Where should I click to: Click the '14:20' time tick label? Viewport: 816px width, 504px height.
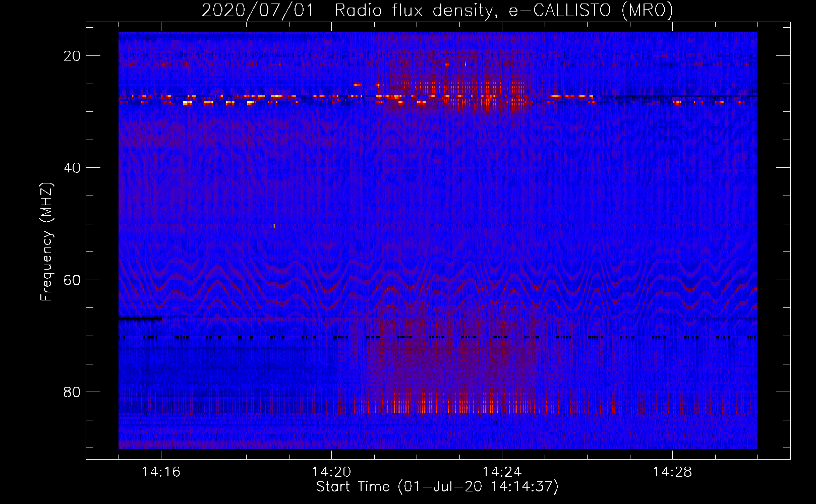tap(331, 472)
